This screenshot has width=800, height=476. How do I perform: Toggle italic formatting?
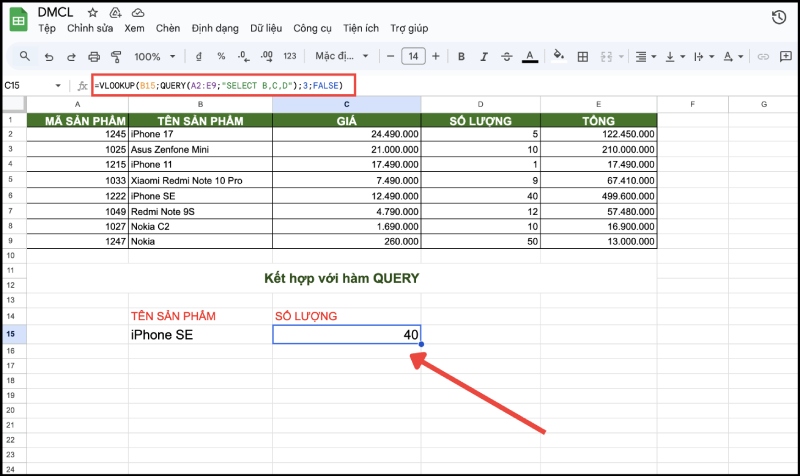point(484,57)
